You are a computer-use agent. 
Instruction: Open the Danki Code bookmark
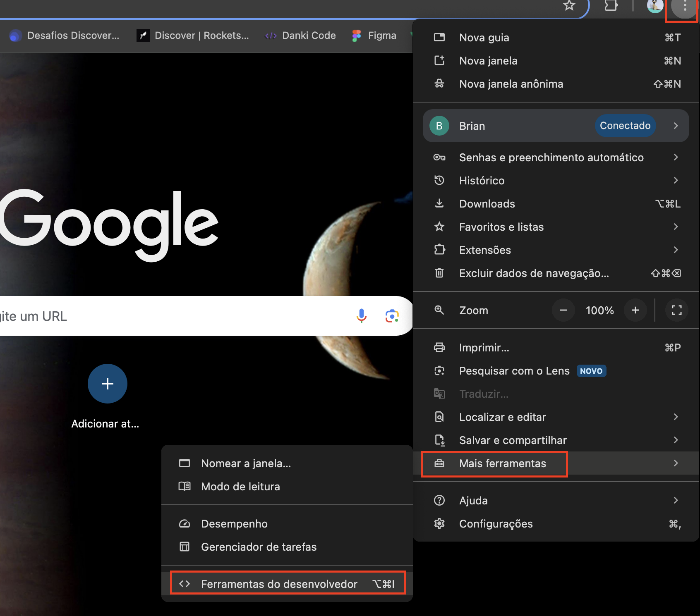pos(300,36)
